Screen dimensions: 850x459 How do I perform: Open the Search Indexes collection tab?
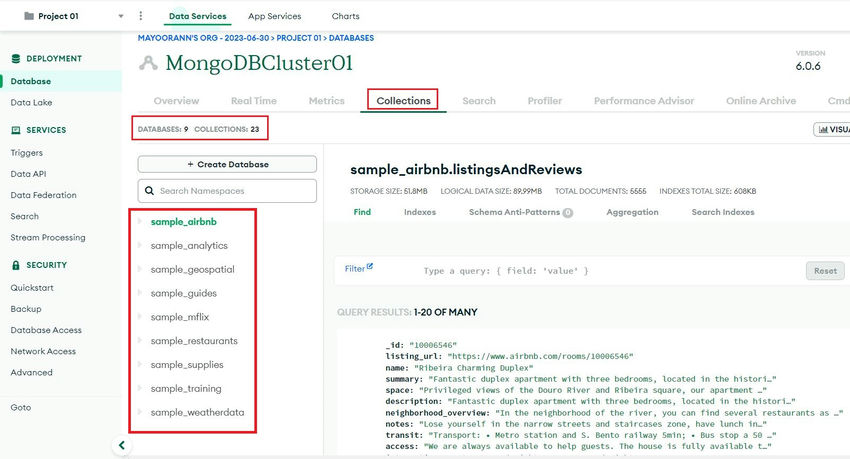pyautogui.click(x=723, y=212)
